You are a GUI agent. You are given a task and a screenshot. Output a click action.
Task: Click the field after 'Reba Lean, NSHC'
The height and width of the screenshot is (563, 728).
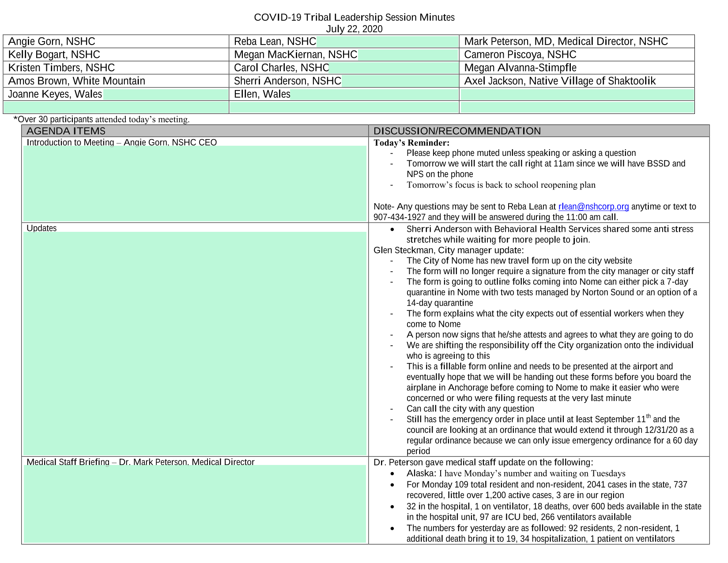click(388, 42)
